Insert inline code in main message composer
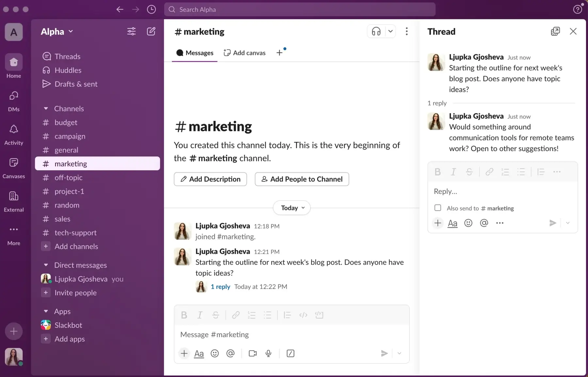The width and height of the screenshot is (588, 377). coord(303,315)
